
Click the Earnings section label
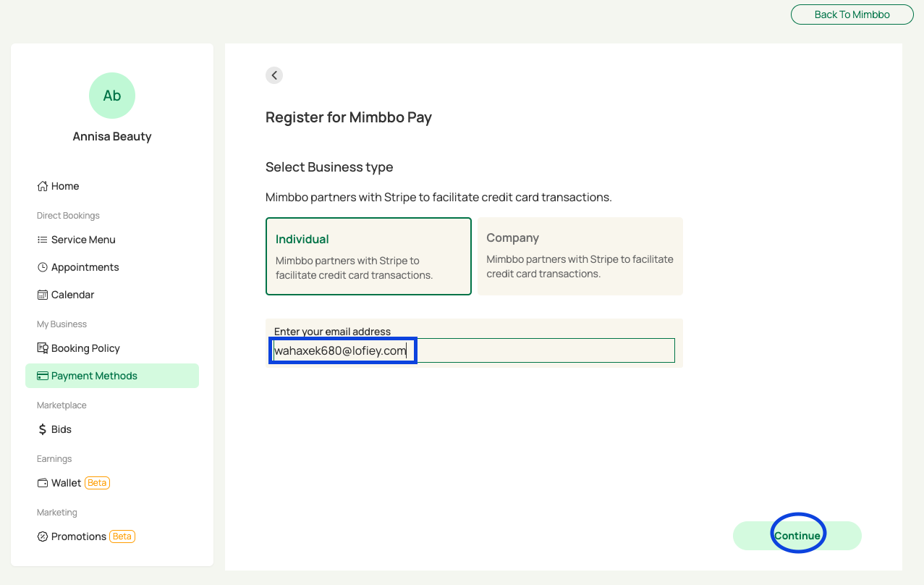coord(54,459)
